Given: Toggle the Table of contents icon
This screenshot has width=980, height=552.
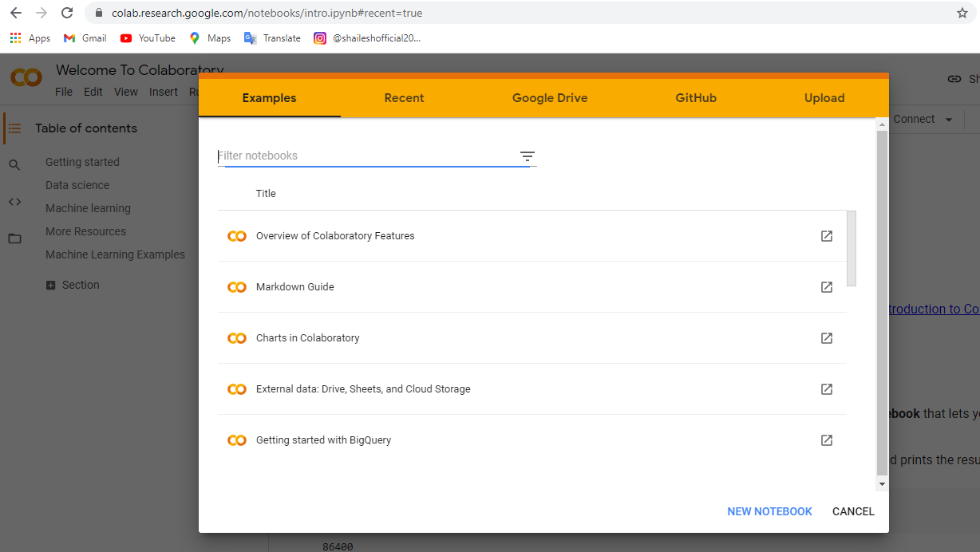Looking at the screenshot, I should pos(14,128).
